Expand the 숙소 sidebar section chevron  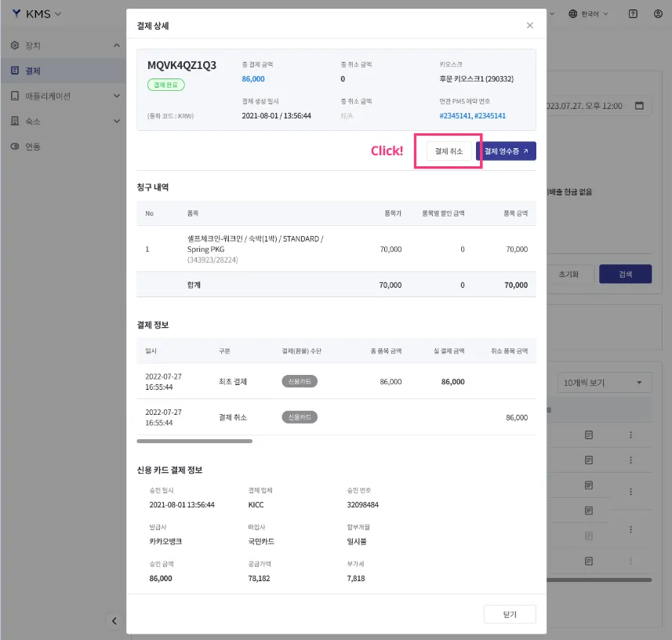click(117, 122)
